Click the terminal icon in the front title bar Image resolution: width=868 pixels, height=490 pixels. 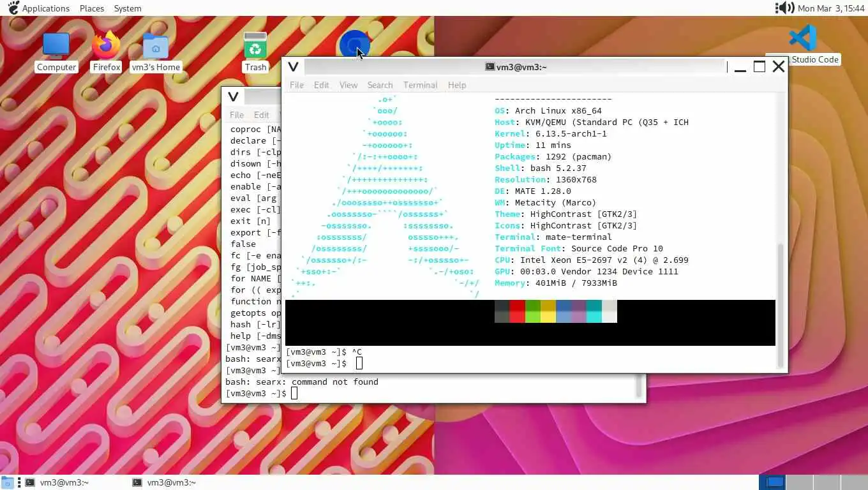[x=490, y=67]
